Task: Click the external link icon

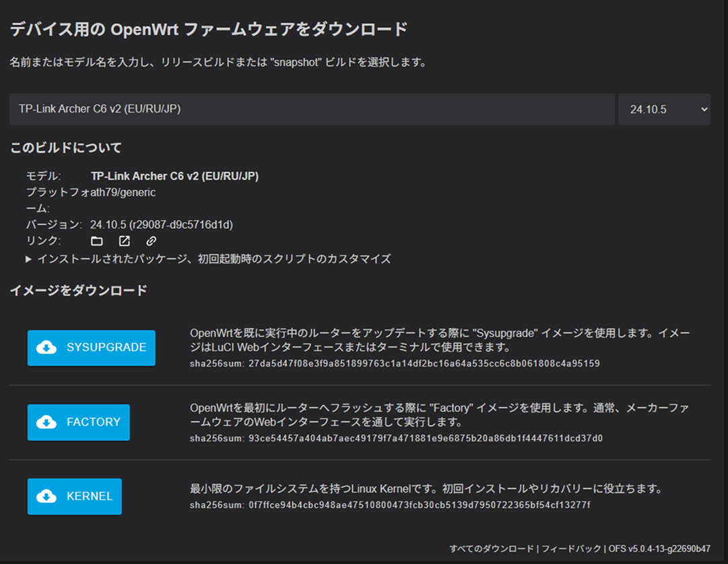Action: [125, 241]
